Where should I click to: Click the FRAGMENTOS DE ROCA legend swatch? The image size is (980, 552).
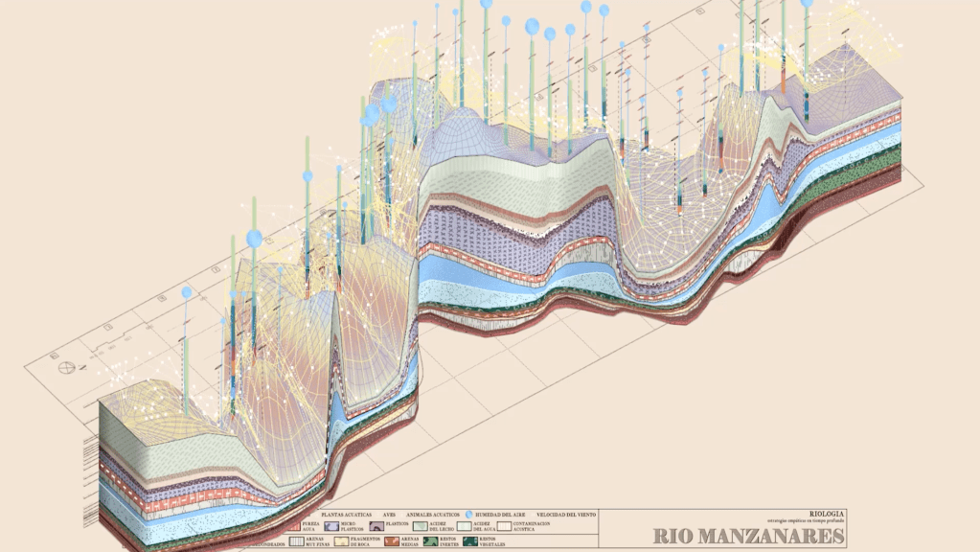pos(341,541)
